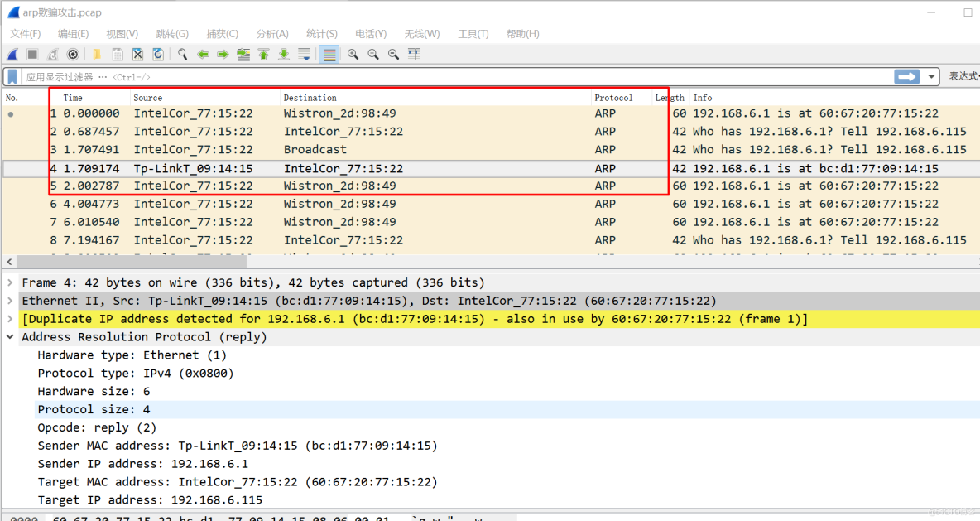Reset text to normal size
The image size is (980, 521).
[393, 55]
